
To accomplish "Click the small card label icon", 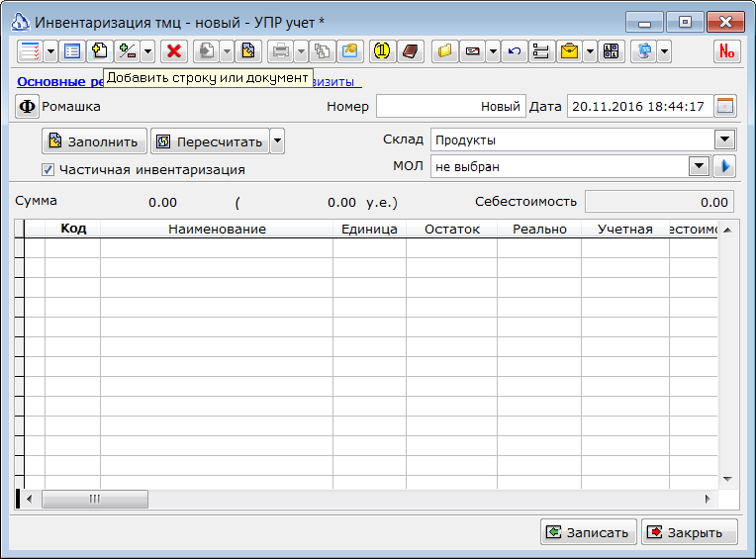I will click(473, 51).
